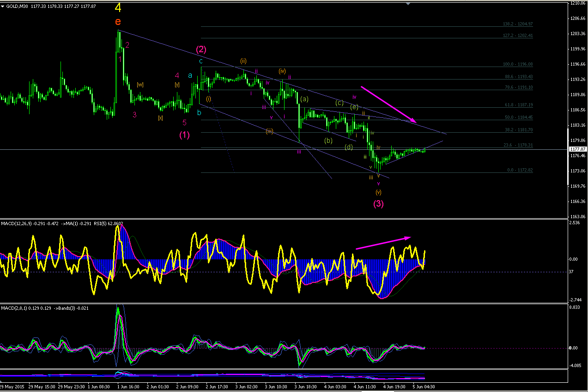Viewport: 588px width, 392px height.
Task: Select the Fibonacci label 23.6 - 1178.31
Action: point(518,145)
